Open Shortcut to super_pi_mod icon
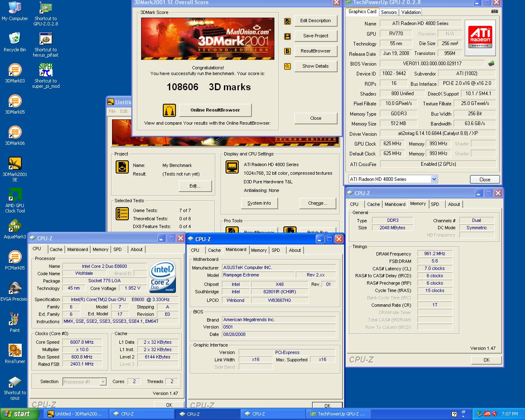This screenshot has width=525, height=420. coord(46,76)
